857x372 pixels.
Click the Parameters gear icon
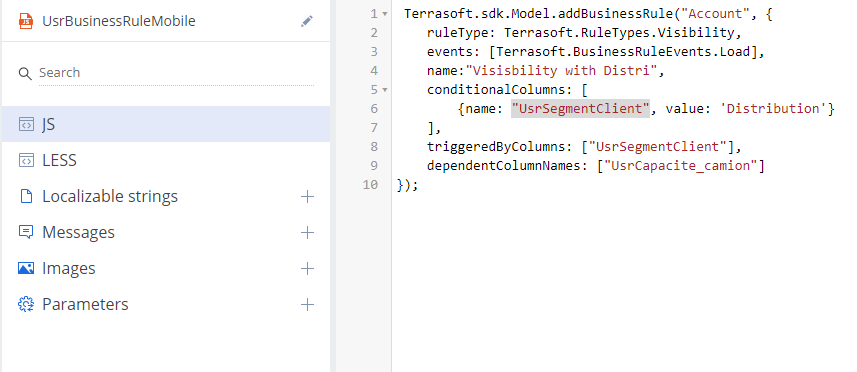tap(26, 304)
